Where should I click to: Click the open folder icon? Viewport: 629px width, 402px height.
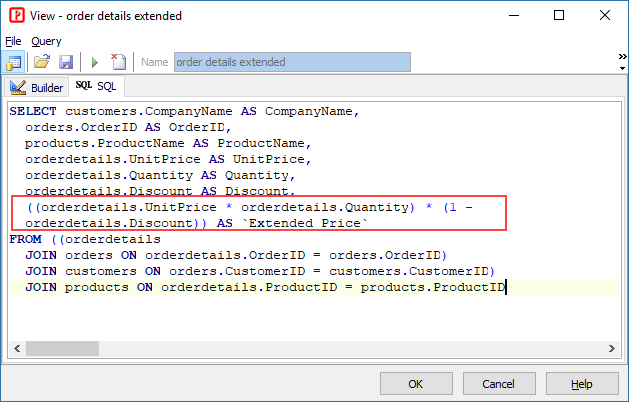tap(42, 62)
